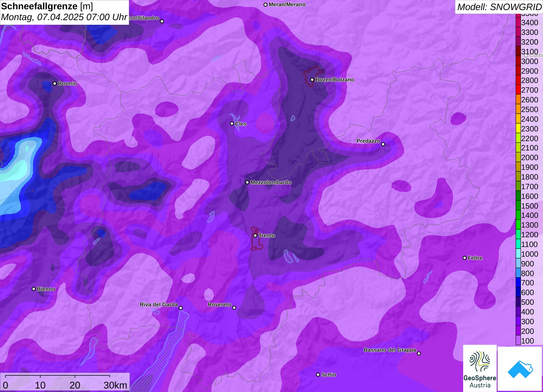Click the 2300 m yellow legend swatch
Screen dimensions: 543x392
click(518, 129)
